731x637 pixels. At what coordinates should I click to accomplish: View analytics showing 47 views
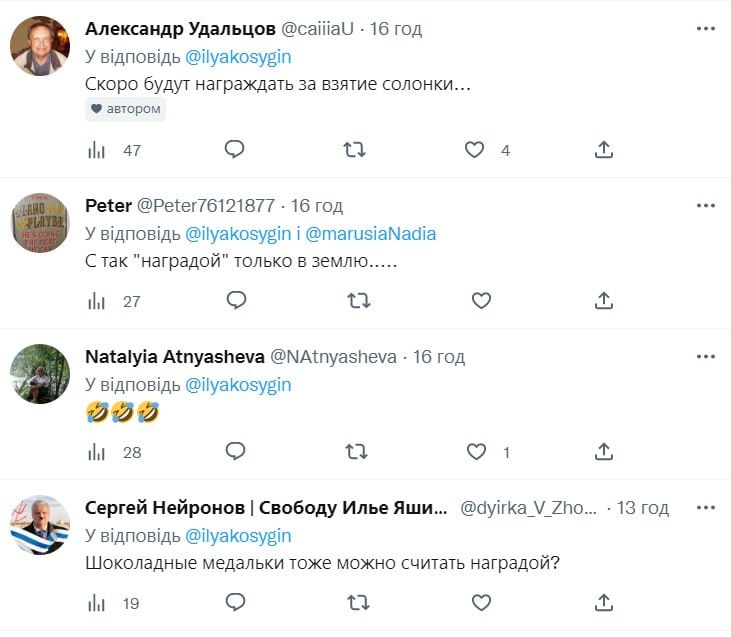(x=98, y=150)
